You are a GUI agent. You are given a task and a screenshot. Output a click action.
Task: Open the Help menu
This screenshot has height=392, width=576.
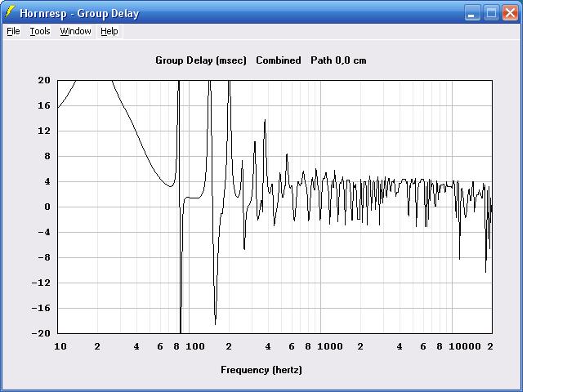(109, 31)
